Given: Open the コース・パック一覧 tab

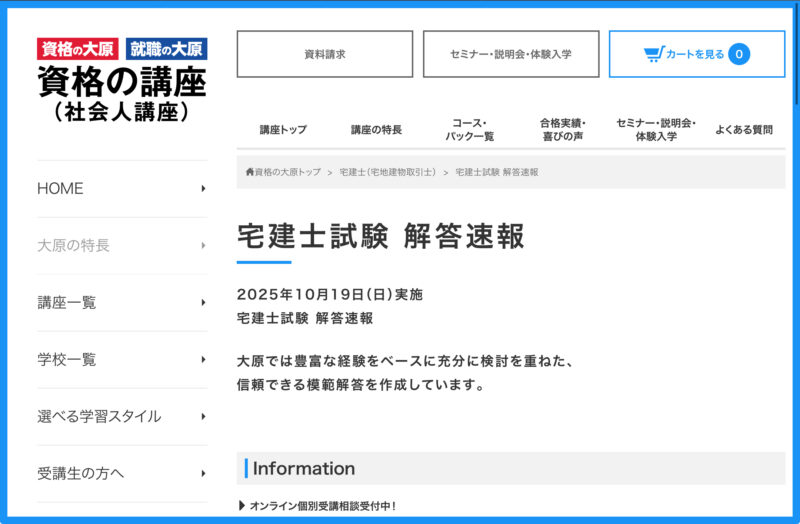Looking at the screenshot, I should pos(469,130).
